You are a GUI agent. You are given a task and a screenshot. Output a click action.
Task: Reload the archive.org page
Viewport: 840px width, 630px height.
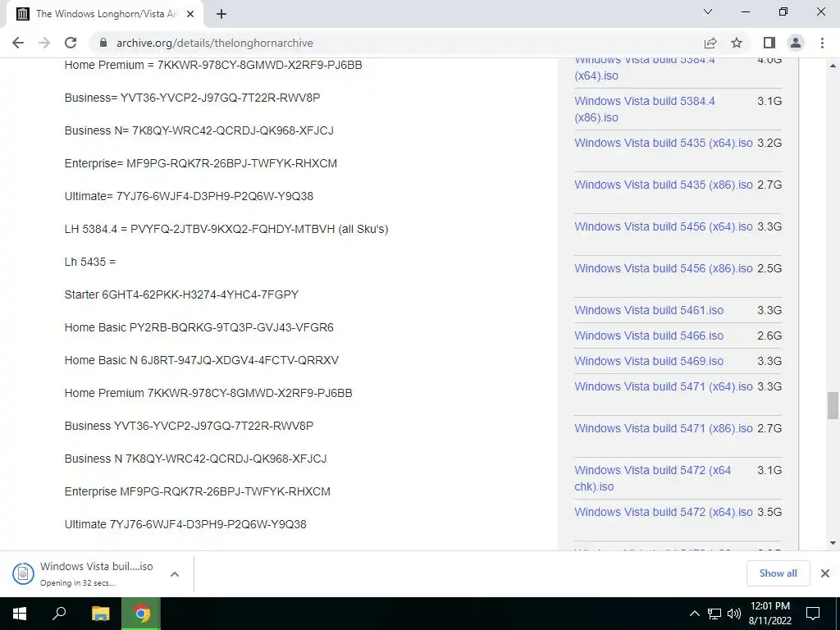pos(71,43)
